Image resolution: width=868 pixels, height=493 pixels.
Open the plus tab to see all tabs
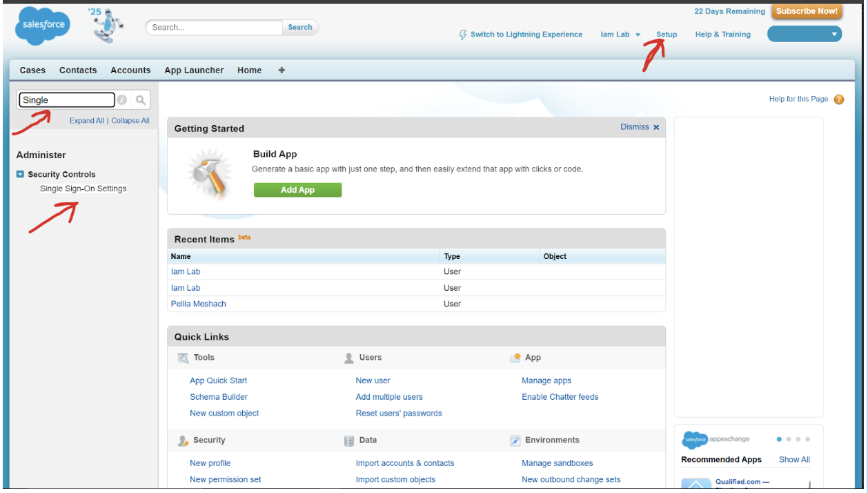pyautogui.click(x=282, y=70)
